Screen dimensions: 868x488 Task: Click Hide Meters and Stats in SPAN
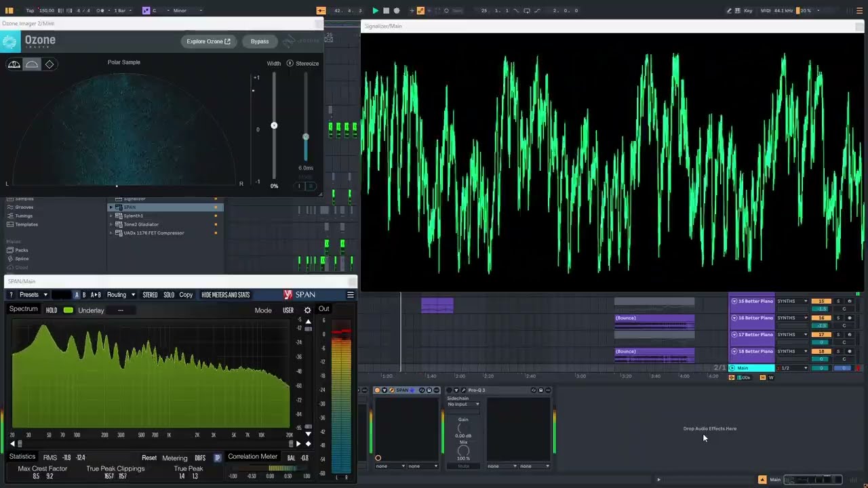pyautogui.click(x=226, y=295)
